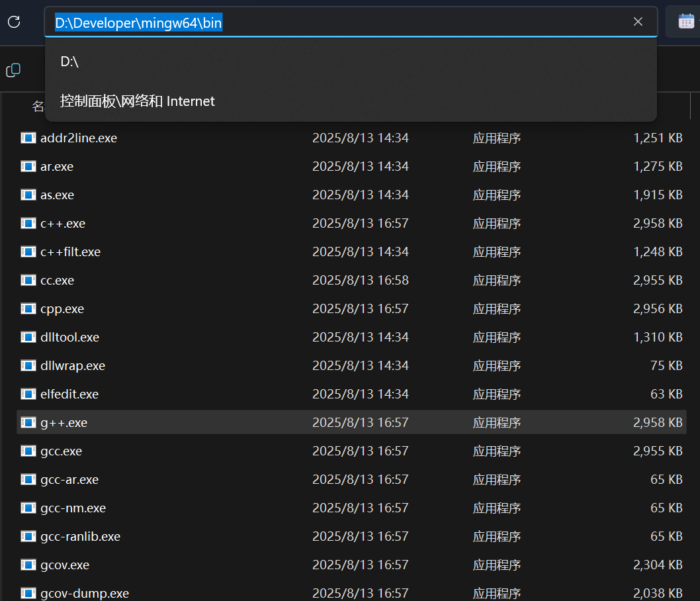Select gcc-ranlib.exe in the list
Viewport: 700px width, 601px height.
point(80,537)
